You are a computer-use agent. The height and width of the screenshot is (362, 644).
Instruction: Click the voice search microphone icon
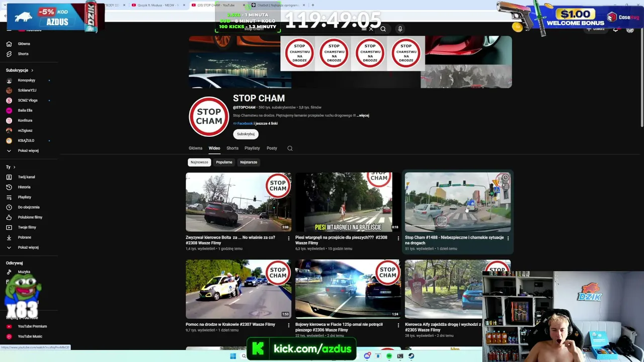pos(400,29)
